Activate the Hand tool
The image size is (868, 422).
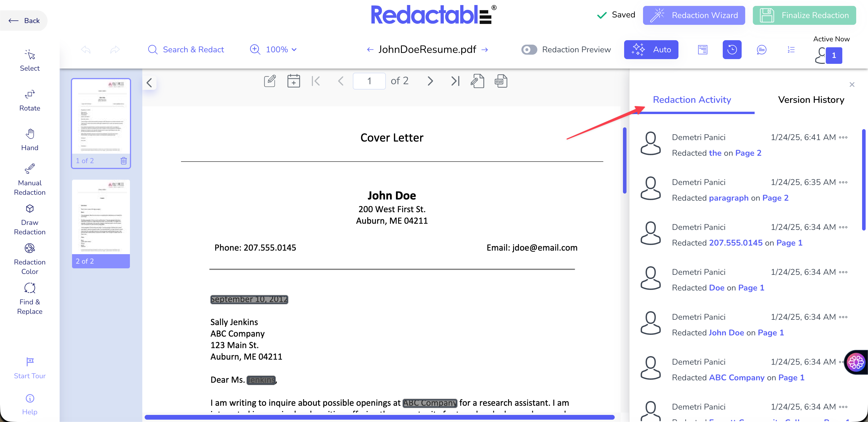pos(30,140)
